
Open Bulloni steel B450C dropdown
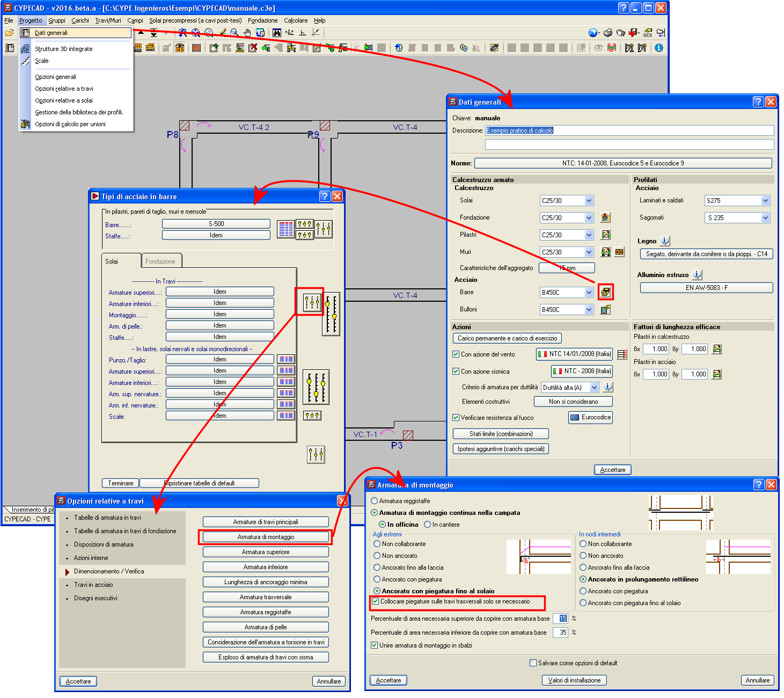589,310
